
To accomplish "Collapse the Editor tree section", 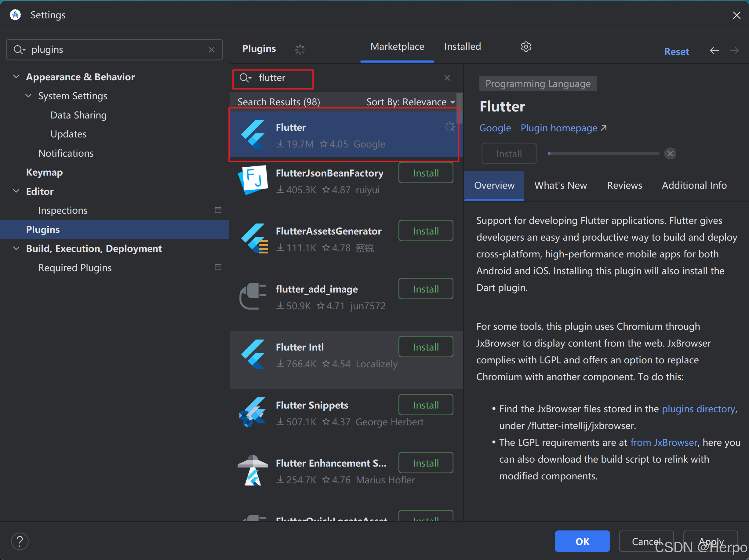I will (16, 191).
